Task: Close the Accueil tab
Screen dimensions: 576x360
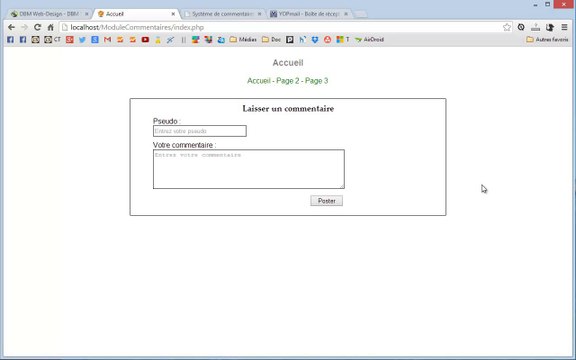Action: pos(173,14)
